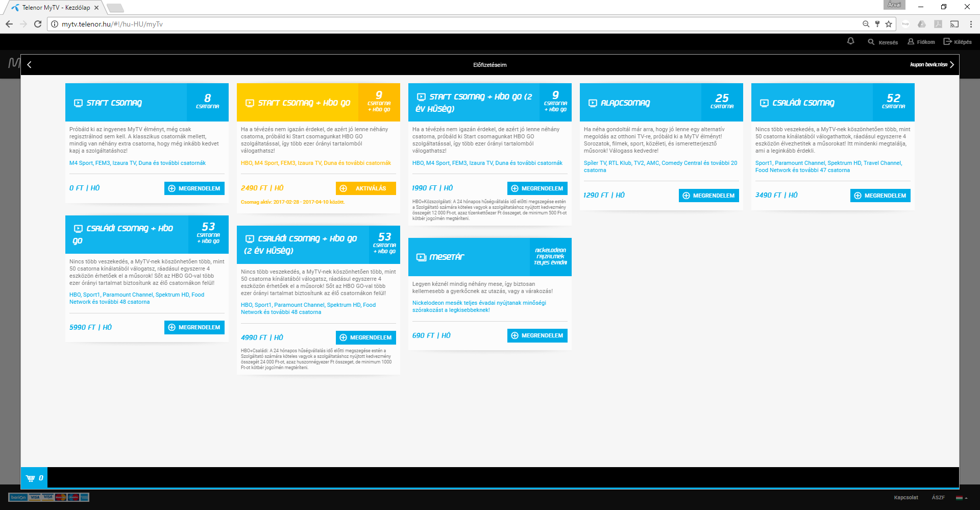980x510 pixels.
Task: Click the Előfizetéseim panel title
Action: click(x=490, y=65)
